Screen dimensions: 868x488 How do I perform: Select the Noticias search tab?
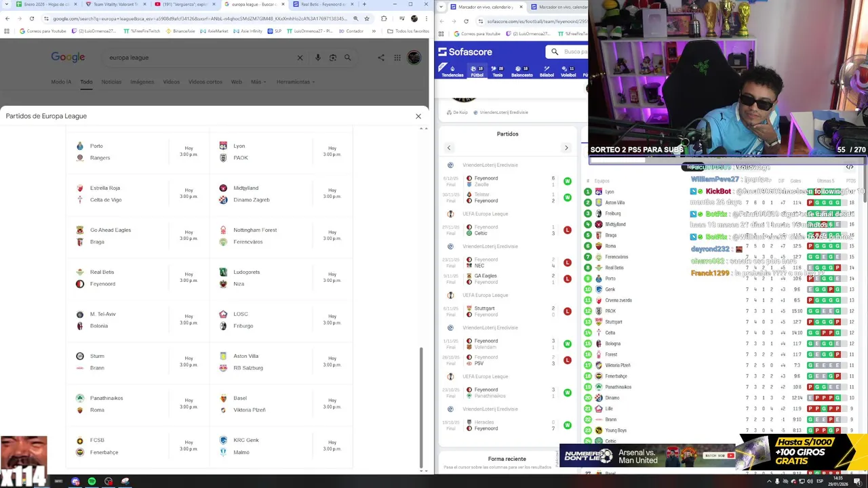point(111,82)
